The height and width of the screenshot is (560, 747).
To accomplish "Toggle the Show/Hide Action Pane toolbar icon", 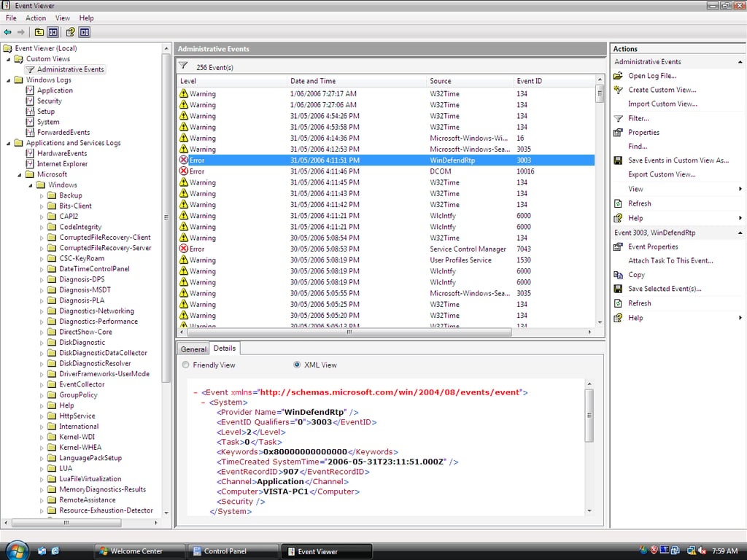I will [x=85, y=32].
